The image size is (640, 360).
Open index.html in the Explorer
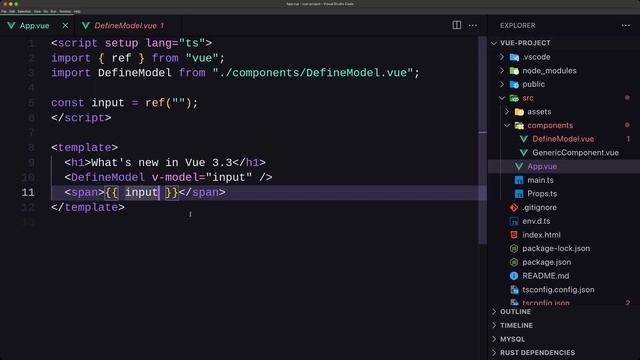pyautogui.click(x=541, y=235)
